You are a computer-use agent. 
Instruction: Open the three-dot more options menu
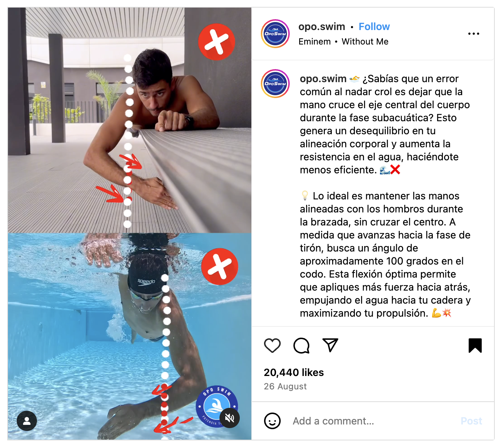pos(474,34)
